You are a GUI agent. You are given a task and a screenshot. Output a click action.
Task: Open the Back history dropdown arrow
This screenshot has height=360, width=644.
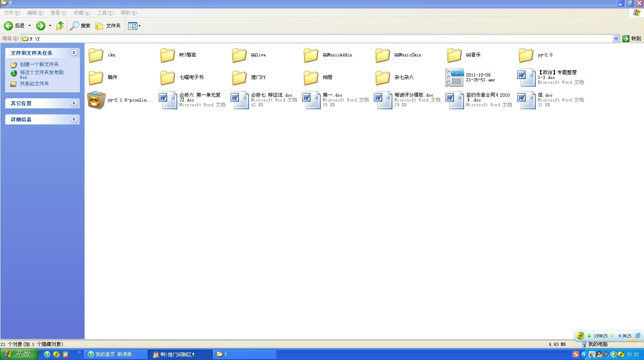pos(29,26)
